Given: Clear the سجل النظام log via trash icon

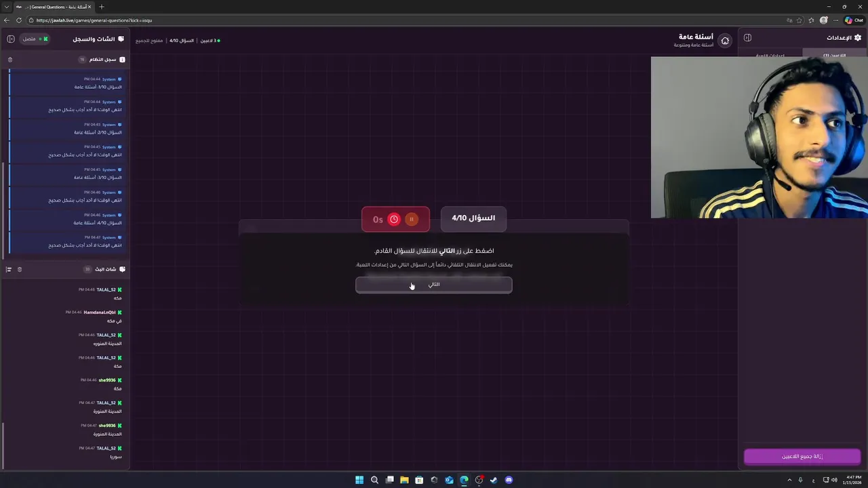Looking at the screenshot, I should click(x=10, y=60).
